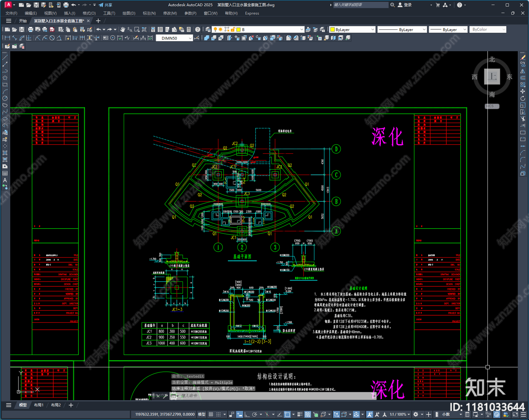Open the QuickCalc calculator icon
Image resolution: width=529 pixels, height=420 pixels.
click(x=189, y=29)
